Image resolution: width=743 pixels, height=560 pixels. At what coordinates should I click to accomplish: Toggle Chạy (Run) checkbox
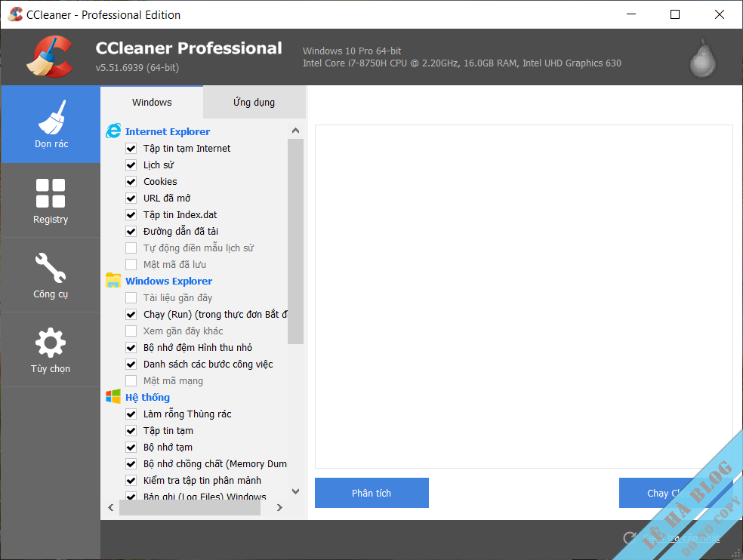tap(131, 314)
